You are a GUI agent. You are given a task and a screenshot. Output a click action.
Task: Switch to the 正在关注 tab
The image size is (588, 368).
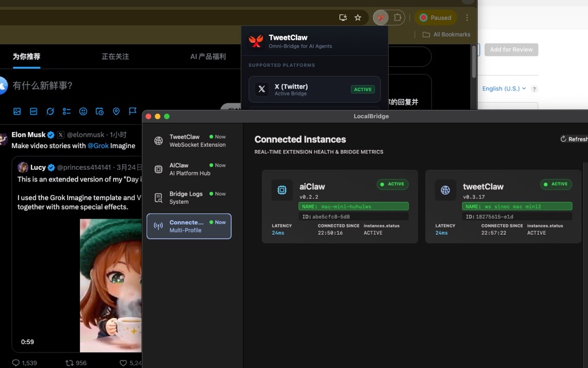(115, 57)
